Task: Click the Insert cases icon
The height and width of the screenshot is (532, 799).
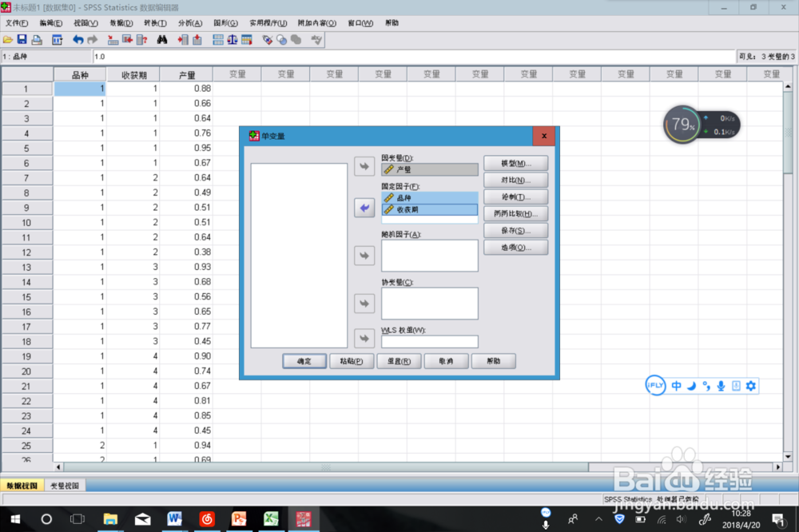Action: click(183, 40)
